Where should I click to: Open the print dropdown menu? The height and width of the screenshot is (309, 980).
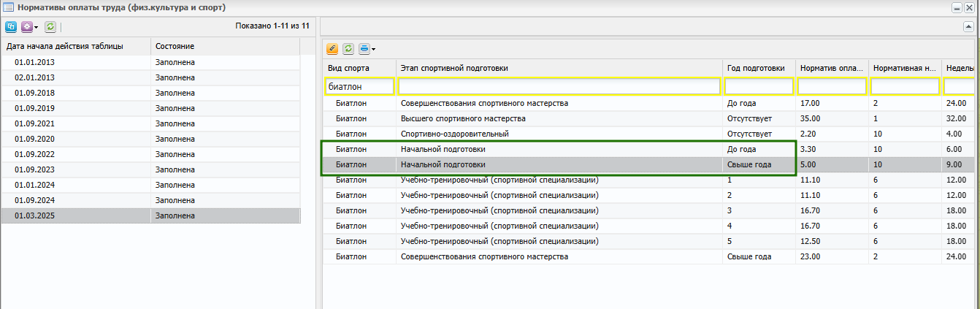click(x=367, y=49)
